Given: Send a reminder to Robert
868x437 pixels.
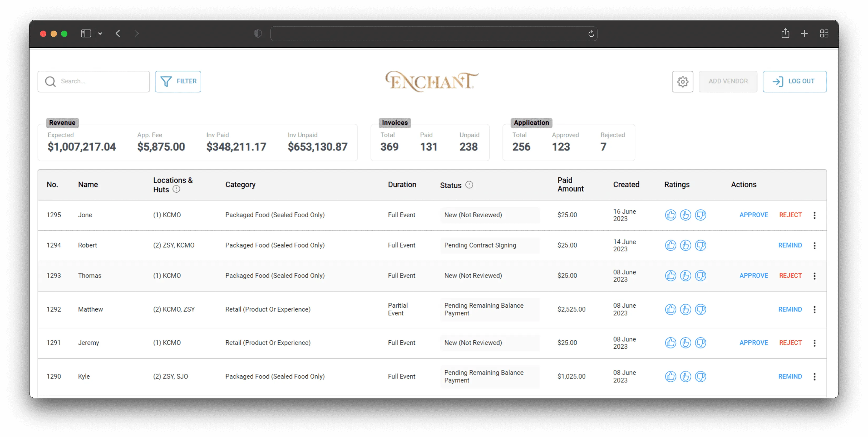Looking at the screenshot, I should 790,245.
